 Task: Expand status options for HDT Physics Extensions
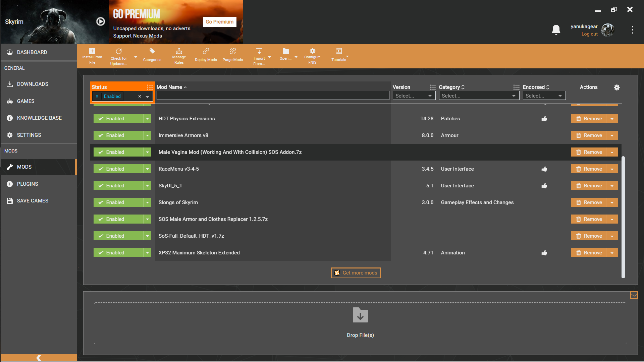click(x=148, y=119)
